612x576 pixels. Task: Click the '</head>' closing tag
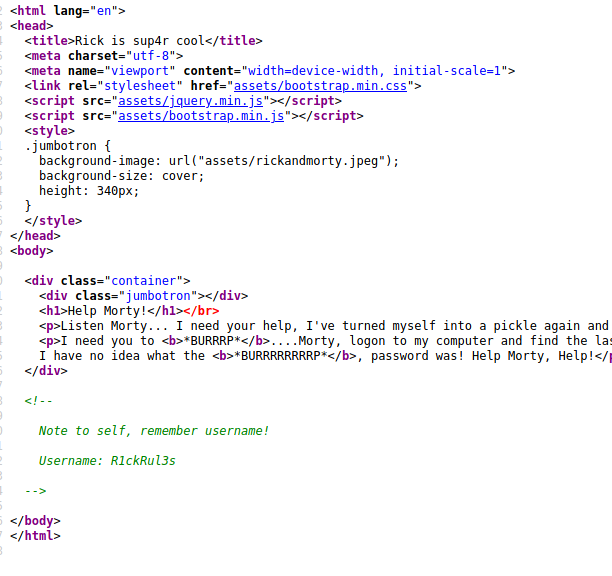click(x=35, y=236)
